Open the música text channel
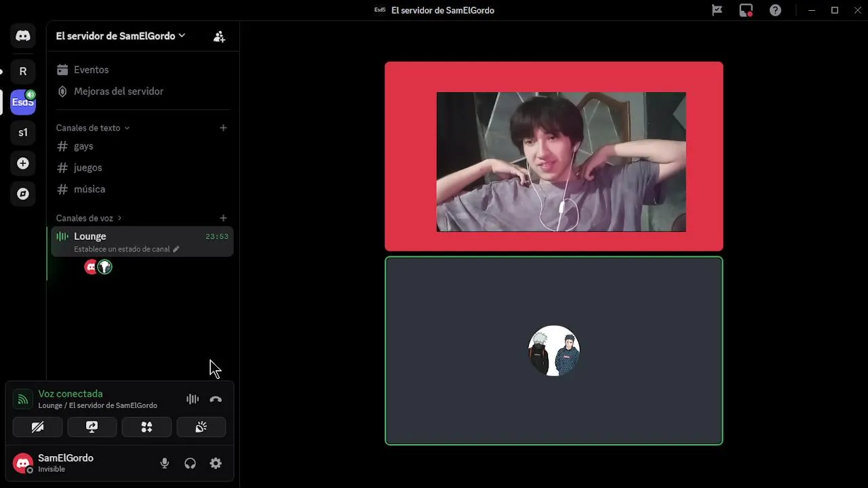 point(142,189)
